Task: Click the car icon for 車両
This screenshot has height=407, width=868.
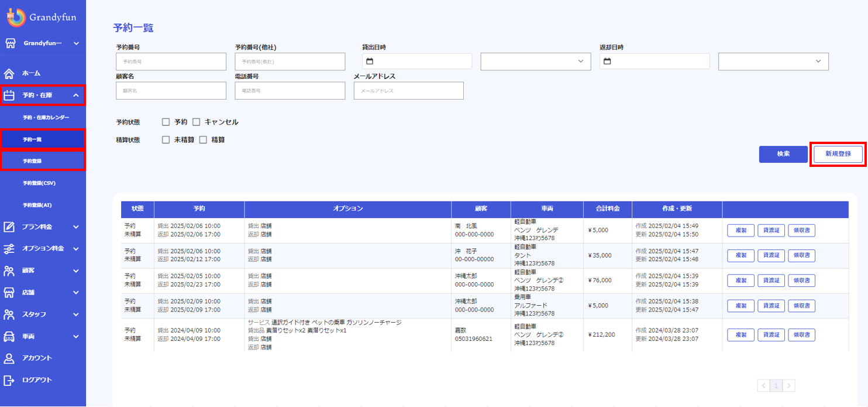Action: (x=9, y=337)
